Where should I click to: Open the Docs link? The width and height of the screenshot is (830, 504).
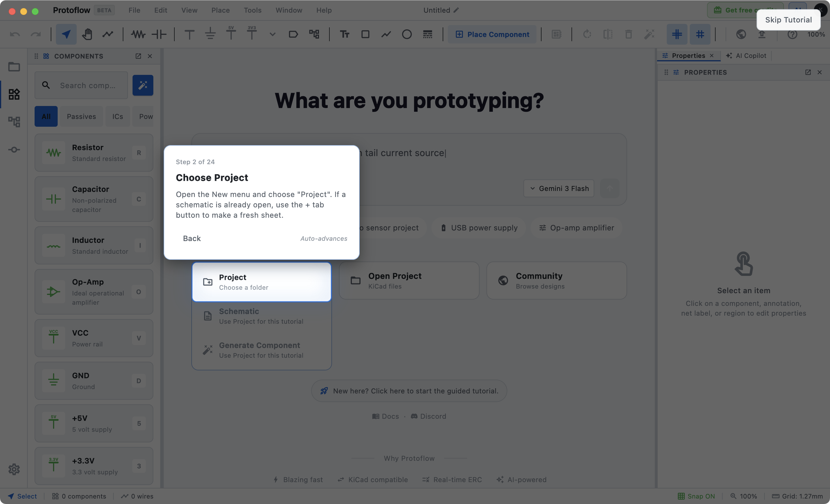385,416
